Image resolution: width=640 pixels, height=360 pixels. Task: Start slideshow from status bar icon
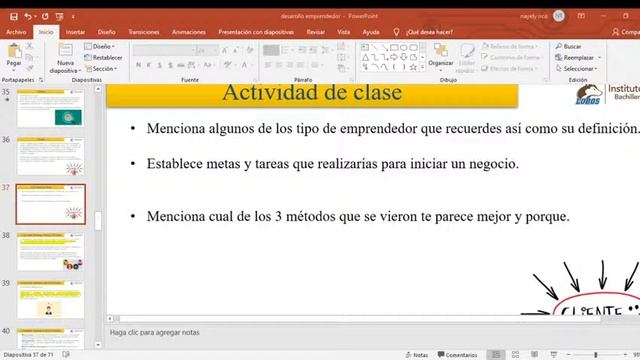[553, 355]
